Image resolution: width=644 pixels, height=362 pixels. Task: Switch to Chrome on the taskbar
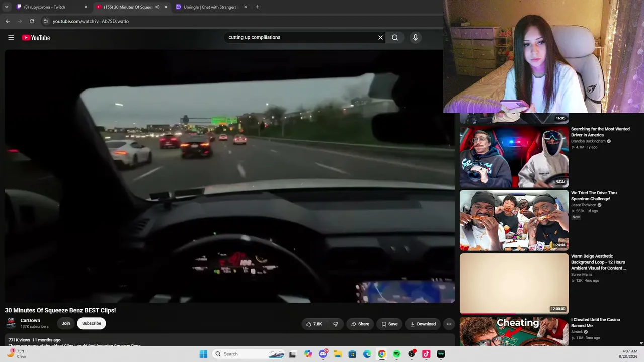(382, 354)
